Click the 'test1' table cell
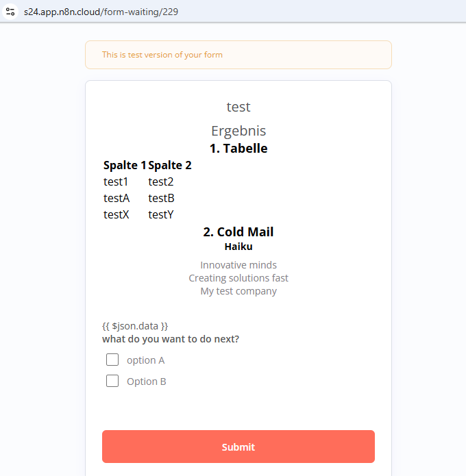Screen dimensions: 466x476 pyautogui.click(x=116, y=181)
